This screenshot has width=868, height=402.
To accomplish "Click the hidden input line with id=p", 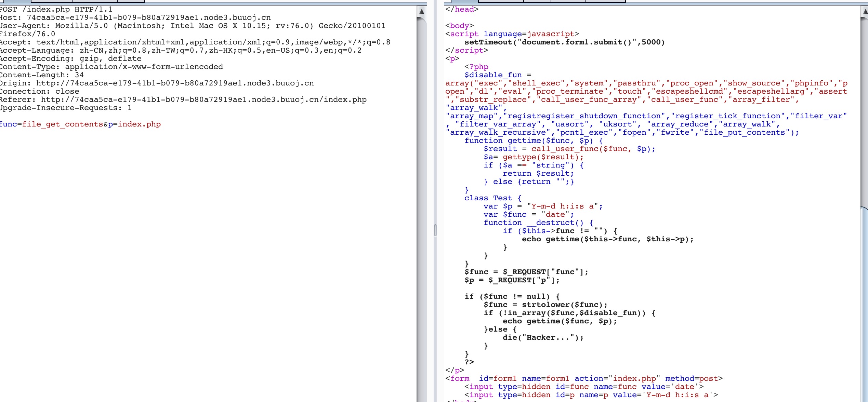I will click(x=591, y=395).
